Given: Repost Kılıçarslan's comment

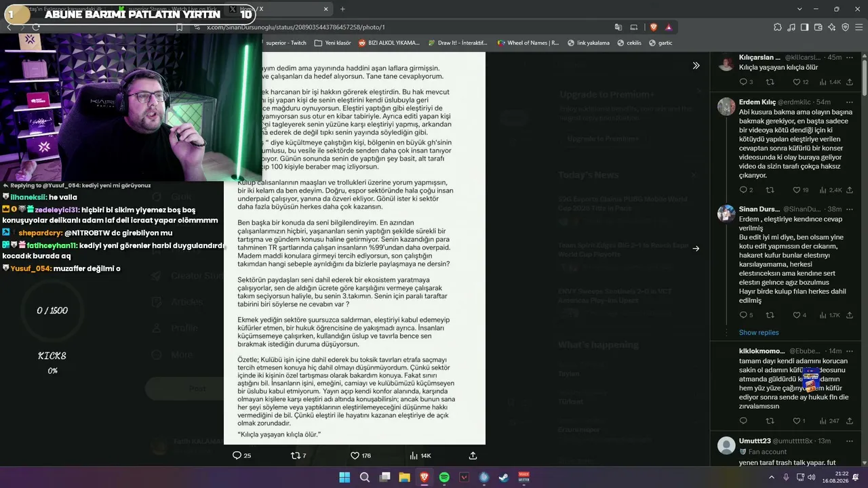Looking at the screenshot, I should click(770, 82).
